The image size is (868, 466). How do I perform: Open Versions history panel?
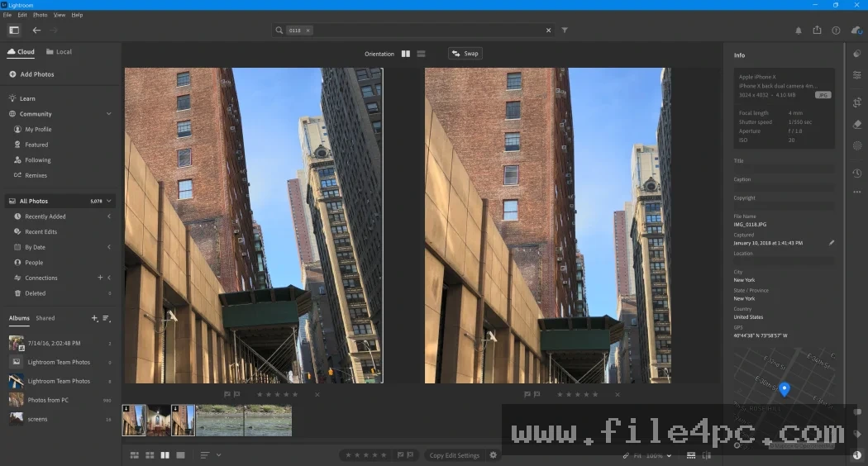click(857, 174)
